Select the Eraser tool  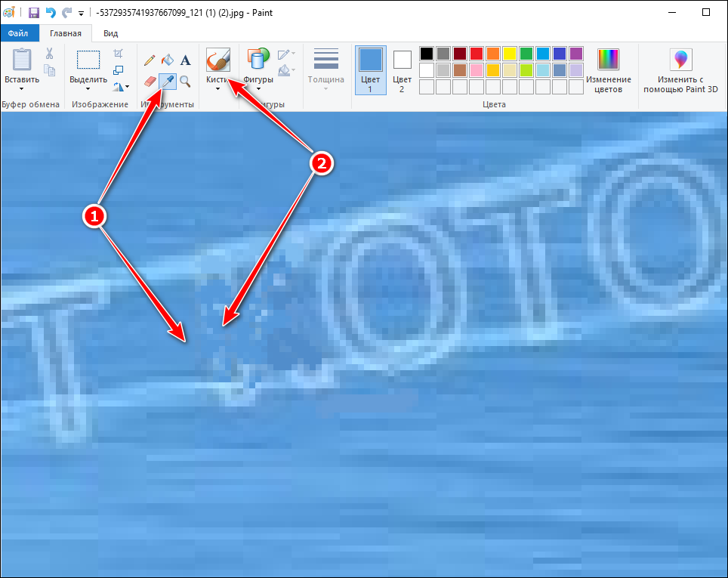tap(150, 81)
